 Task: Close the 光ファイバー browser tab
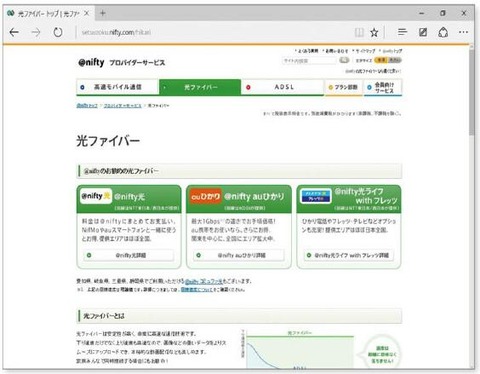[86, 13]
